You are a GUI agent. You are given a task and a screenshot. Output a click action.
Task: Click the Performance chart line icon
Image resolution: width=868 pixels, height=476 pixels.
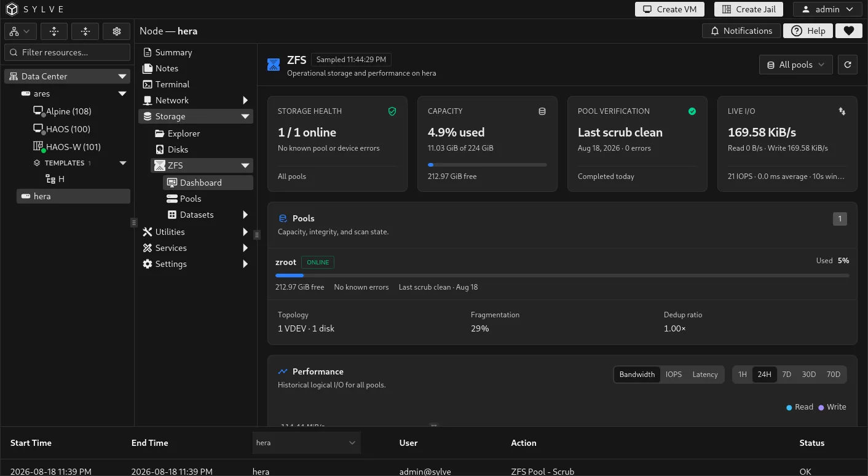[283, 371]
